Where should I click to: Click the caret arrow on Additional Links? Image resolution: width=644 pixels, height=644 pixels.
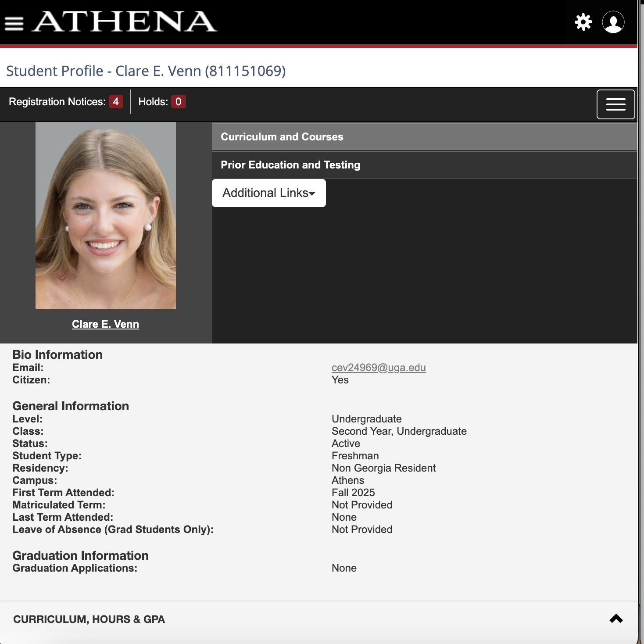pos(312,194)
